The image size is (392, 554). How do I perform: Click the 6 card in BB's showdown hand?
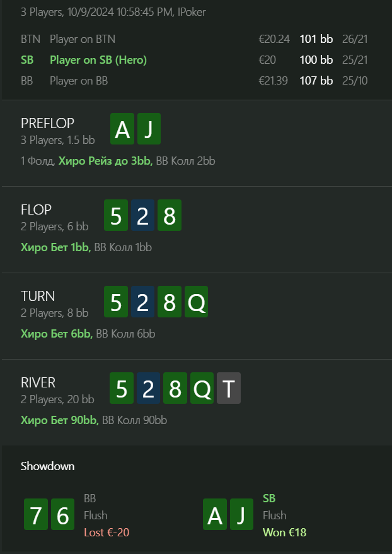(62, 515)
